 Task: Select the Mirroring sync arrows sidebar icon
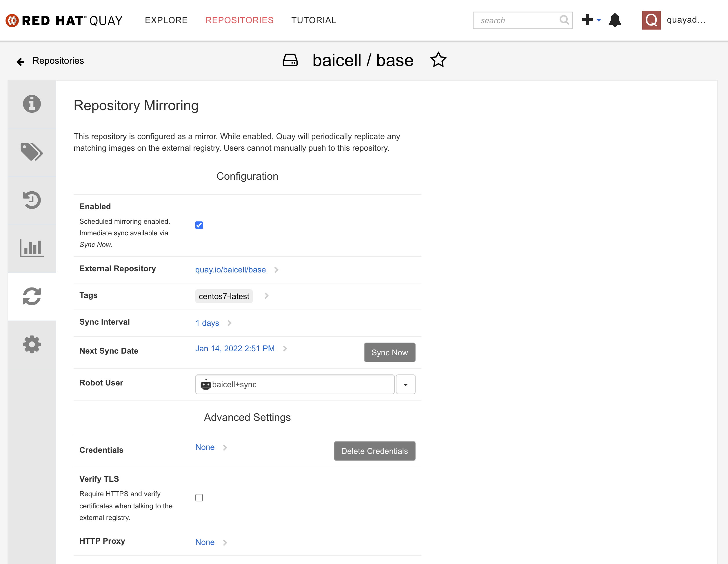[x=32, y=296]
